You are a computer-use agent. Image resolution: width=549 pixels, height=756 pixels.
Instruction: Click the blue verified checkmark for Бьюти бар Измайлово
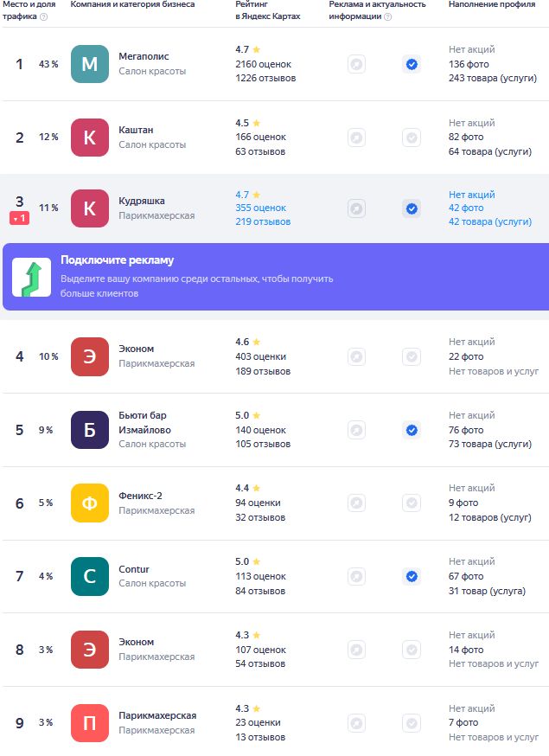412,430
